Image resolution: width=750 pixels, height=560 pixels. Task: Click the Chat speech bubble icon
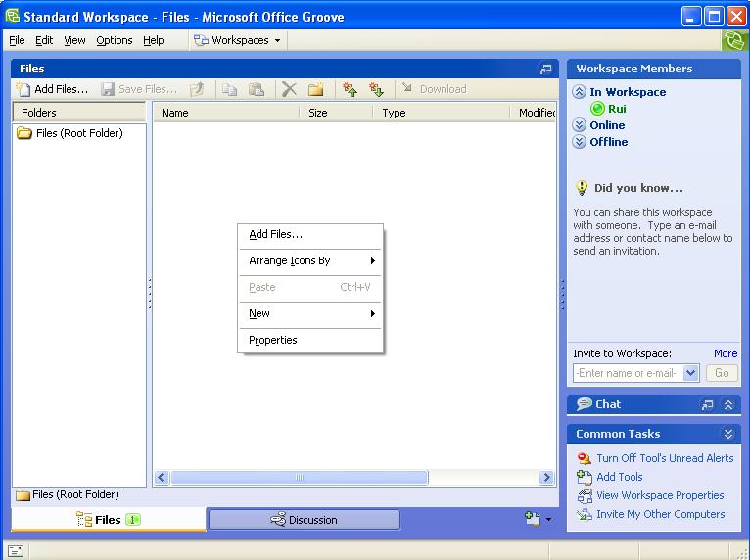coord(584,404)
